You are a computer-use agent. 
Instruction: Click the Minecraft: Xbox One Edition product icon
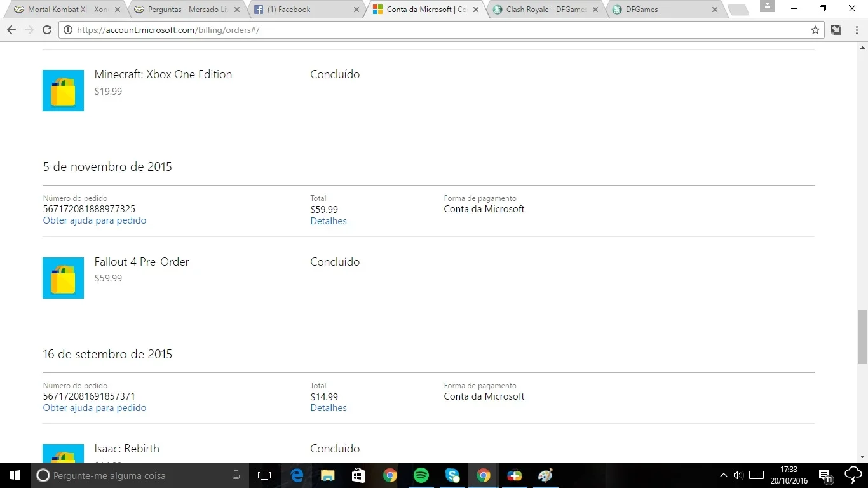[x=63, y=90]
